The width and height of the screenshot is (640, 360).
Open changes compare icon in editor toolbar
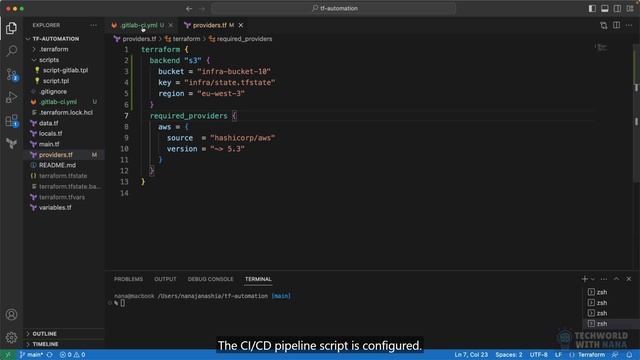[x=604, y=25]
